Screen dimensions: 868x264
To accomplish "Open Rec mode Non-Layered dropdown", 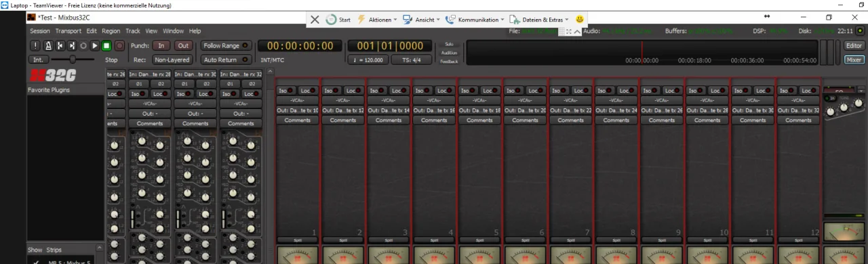I will point(172,60).
